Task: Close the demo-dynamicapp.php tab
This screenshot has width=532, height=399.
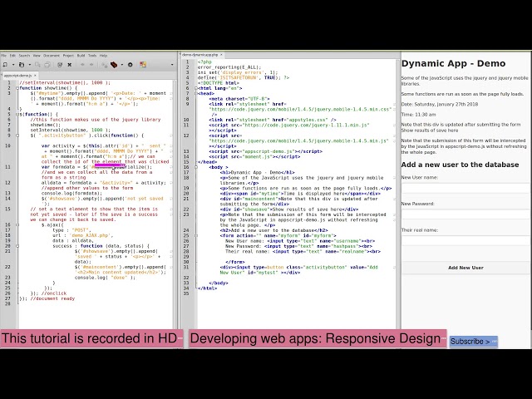Action: coord(221,55)
